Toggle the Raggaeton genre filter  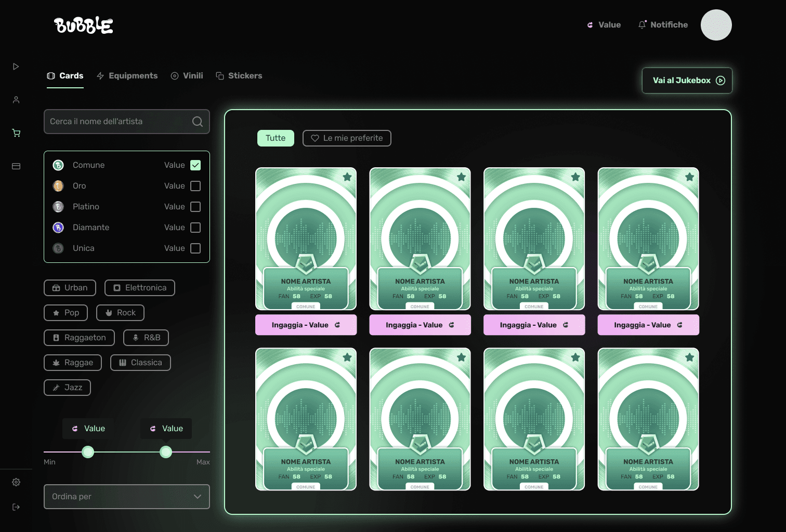coord(79,338)
